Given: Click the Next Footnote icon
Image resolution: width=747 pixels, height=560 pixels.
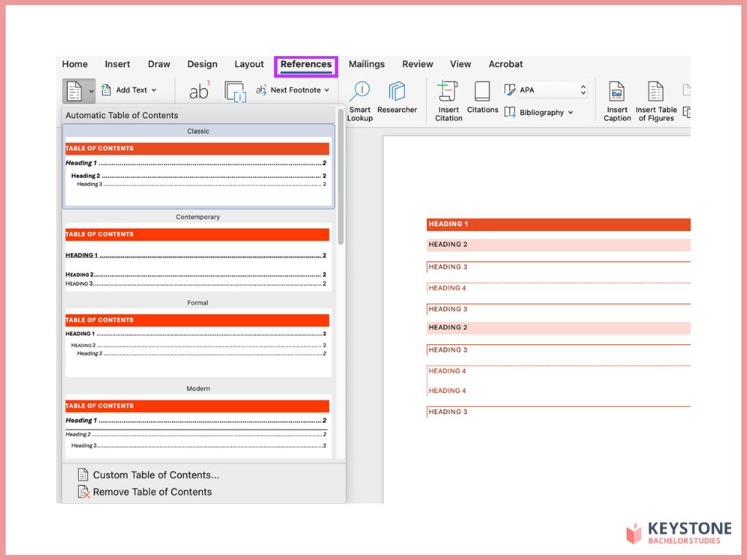Looking at the screenshot, I should coord(261,90).
